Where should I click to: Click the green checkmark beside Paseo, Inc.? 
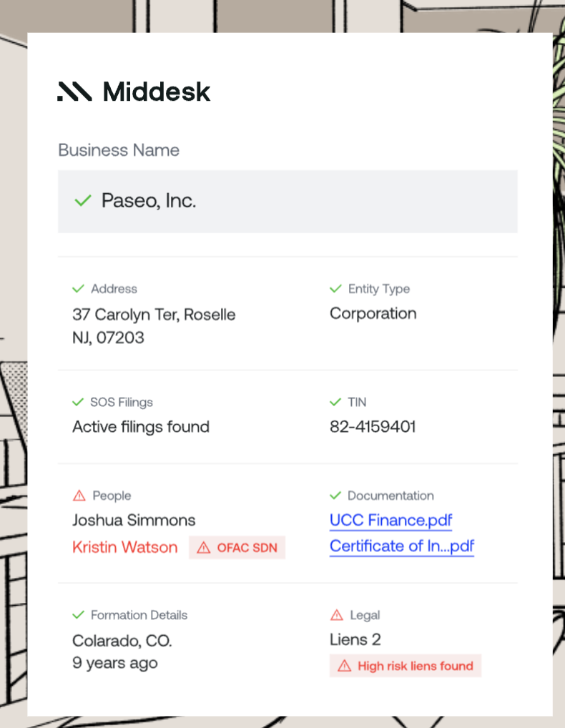pyautogui.click(x=83, y=201)
